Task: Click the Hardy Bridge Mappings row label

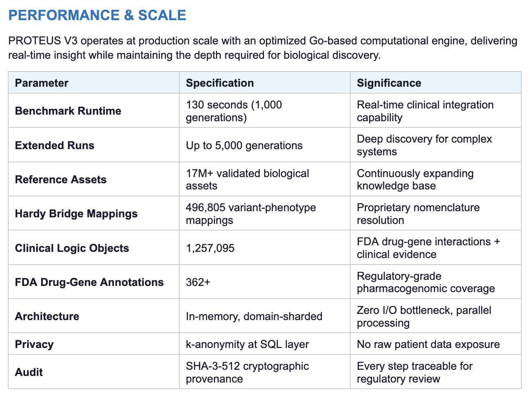Action: pyautogui.click(x=76, y=214)
